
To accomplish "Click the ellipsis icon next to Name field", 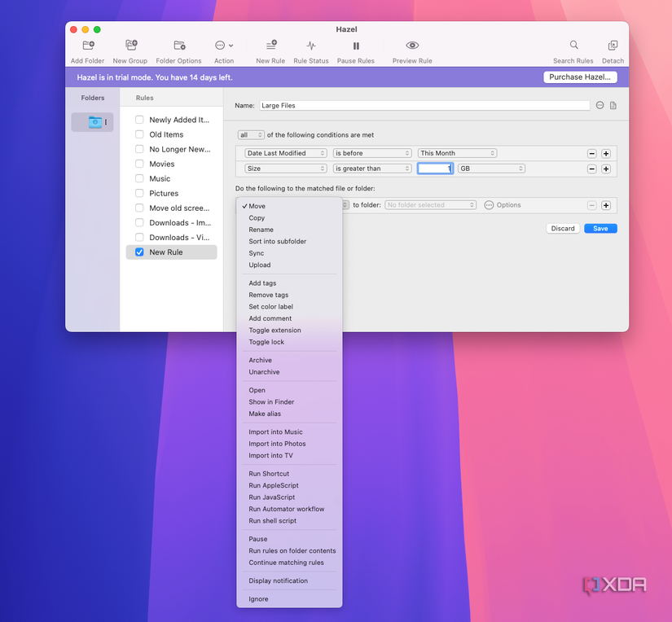I will pos(600,105).
